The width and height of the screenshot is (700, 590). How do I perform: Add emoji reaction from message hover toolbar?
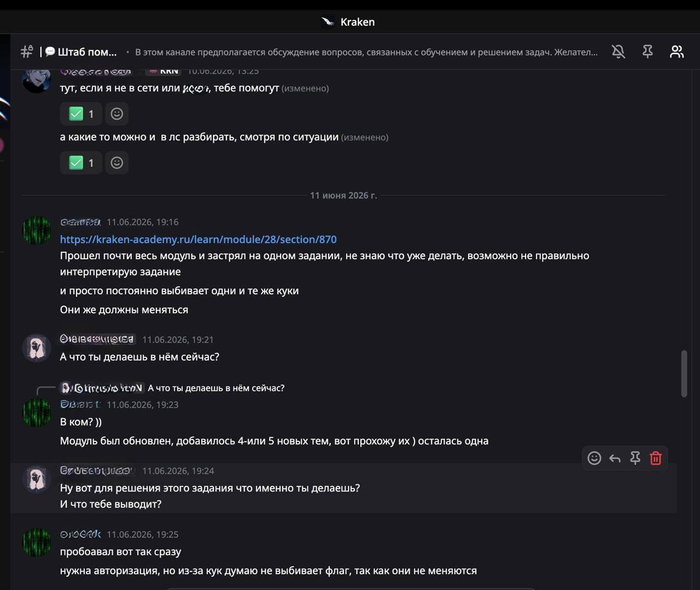click(594, 458)
